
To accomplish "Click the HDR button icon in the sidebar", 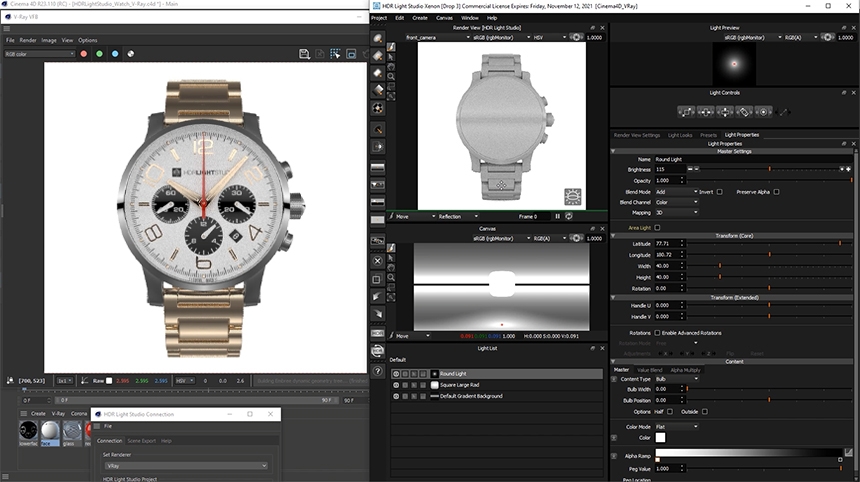I will (377, 333).
